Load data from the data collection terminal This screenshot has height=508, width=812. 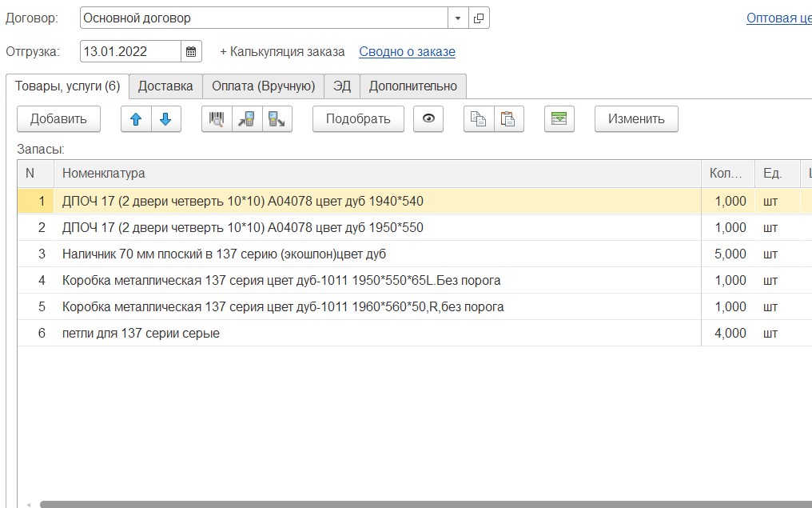pyautogui.click(x=247, y=119)
